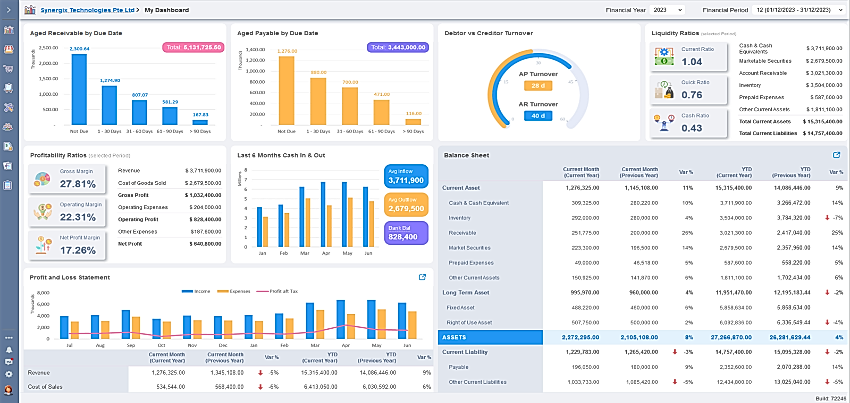Open the wrench and tools sidebar icon
The image size is (850, 403).
(8, 107)
